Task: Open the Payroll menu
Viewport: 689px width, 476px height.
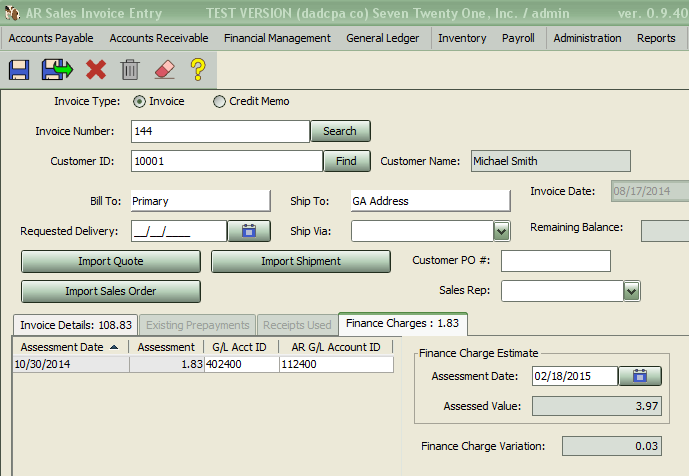Action: (x=519, y=38)
